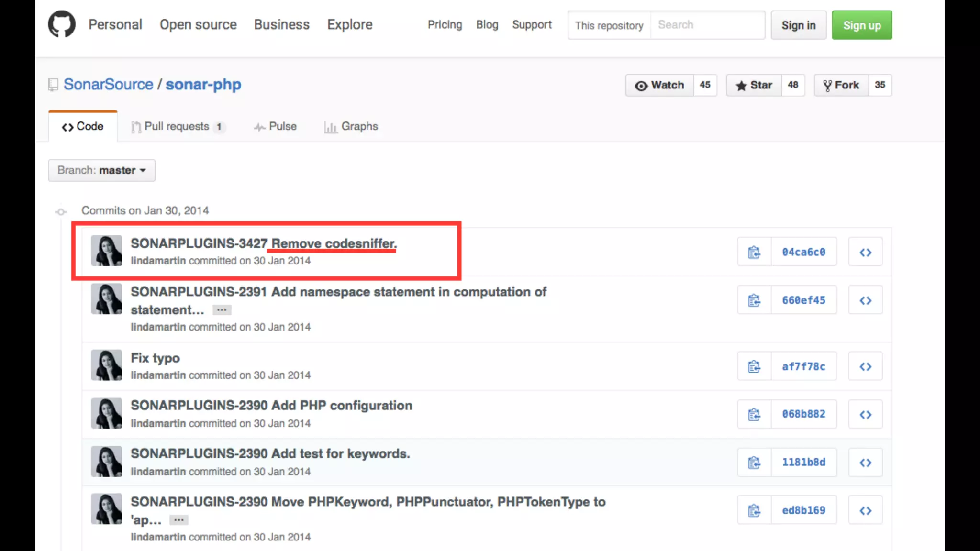
Task: Copy SHA for commit 1181b8d
Action: (x=755, y=463)
